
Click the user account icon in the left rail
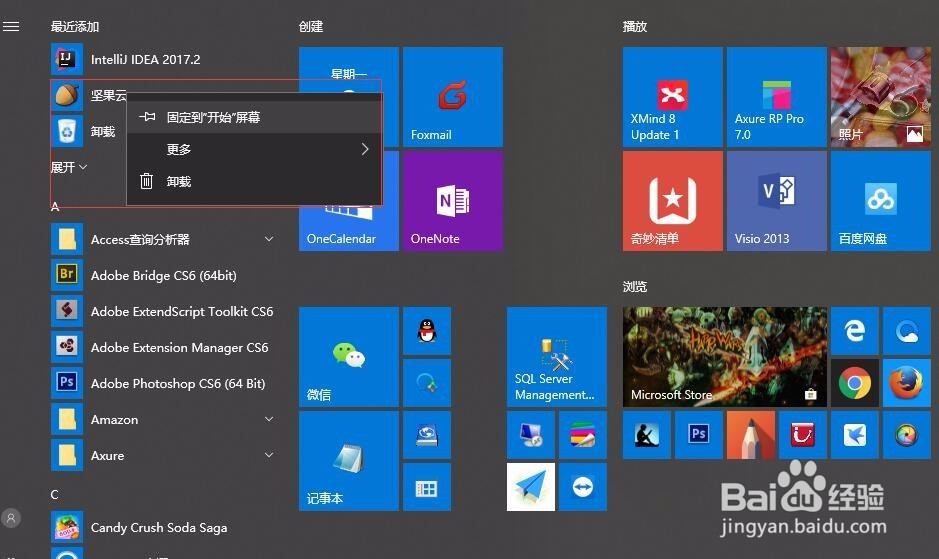(11, 518)
